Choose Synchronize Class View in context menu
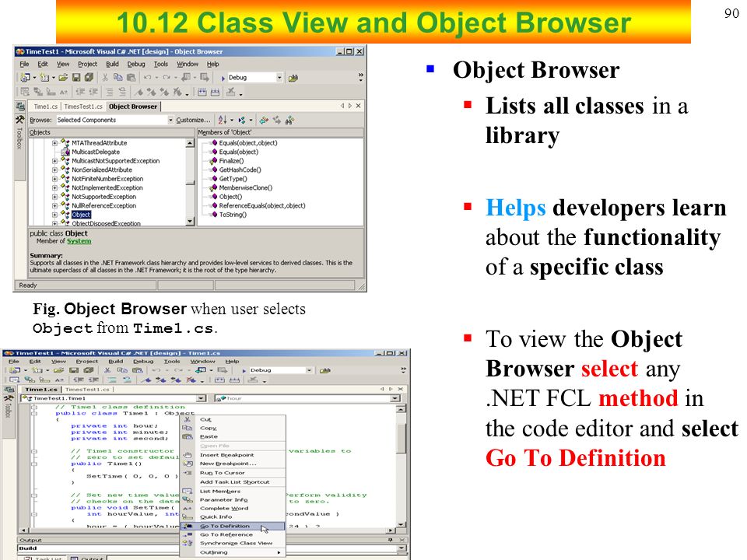This screenshot has width=747, height=560. (233, 543)
